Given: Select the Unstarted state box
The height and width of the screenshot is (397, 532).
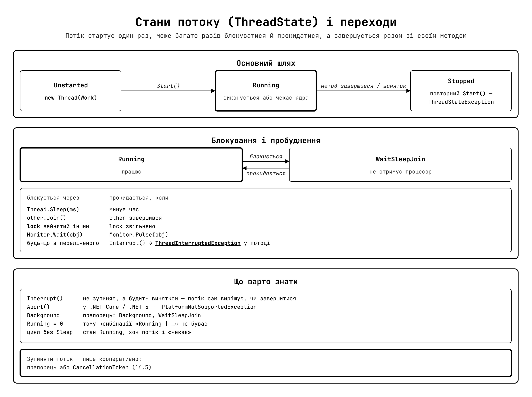Looking at the screenshot, I should click(70, 91).
